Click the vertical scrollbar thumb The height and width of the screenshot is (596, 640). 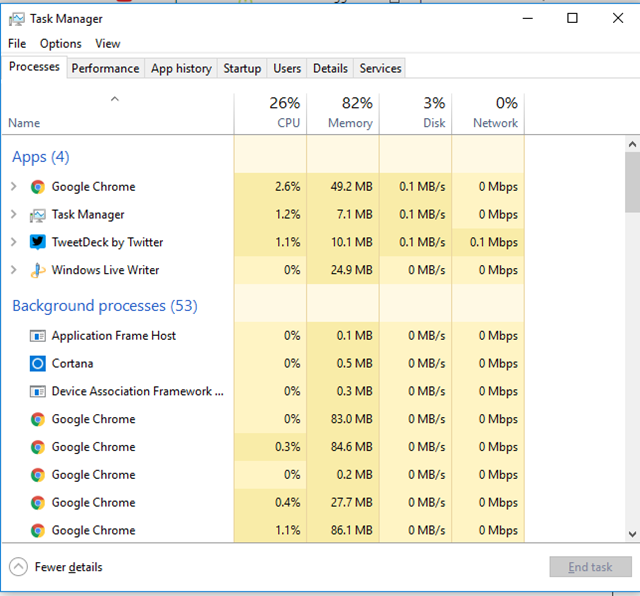click(x=632, y=182)
